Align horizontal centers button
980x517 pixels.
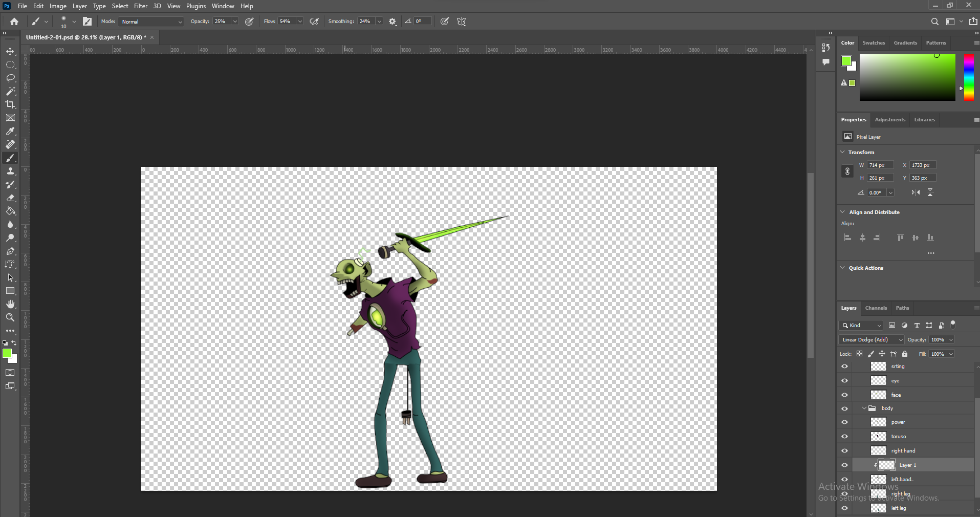[x=862, y=238]
